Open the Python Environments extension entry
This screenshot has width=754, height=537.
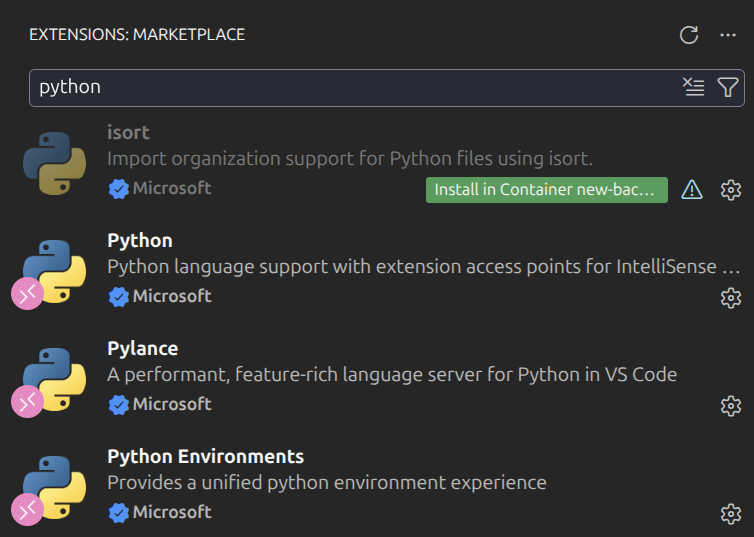(205, 456)
